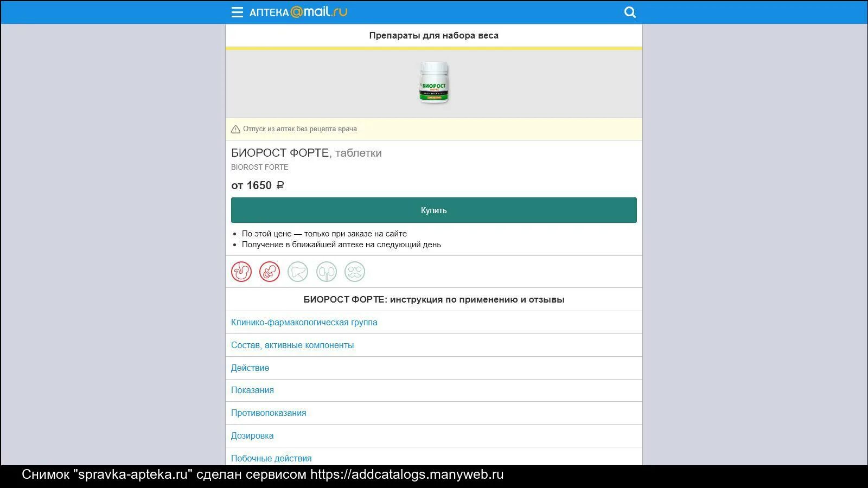Image resolution: width=868 pixels, height=488 pixels.
Task: Open the hamburger menu icon
Action: coord(237,12)
